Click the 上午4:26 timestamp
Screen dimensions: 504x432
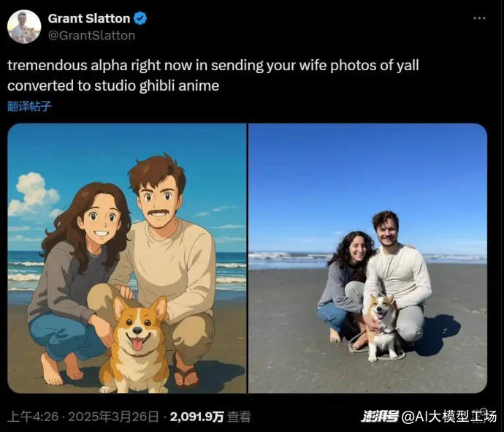pyautogui.click(x=33, y=417)
